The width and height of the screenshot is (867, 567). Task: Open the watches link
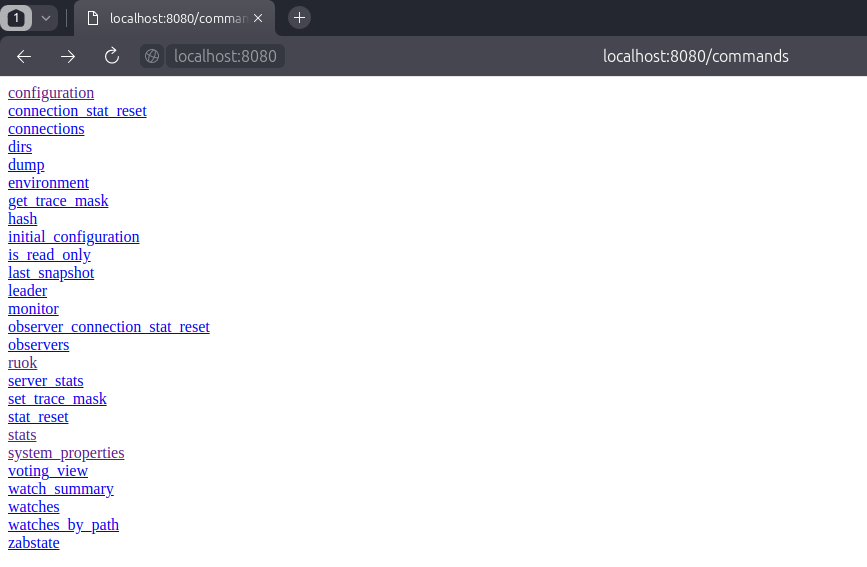(x=34, y=507)
